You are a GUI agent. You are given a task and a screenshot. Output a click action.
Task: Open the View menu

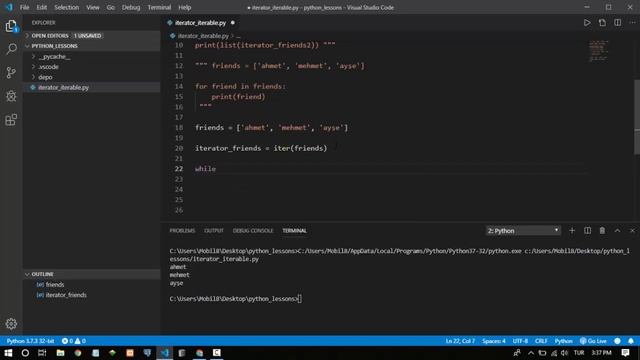(x=93, y=7)
